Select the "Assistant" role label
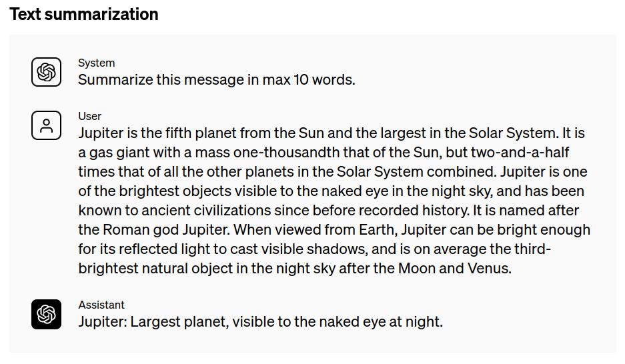The width and height of the screenshot is (625, 364). point(101,305)
